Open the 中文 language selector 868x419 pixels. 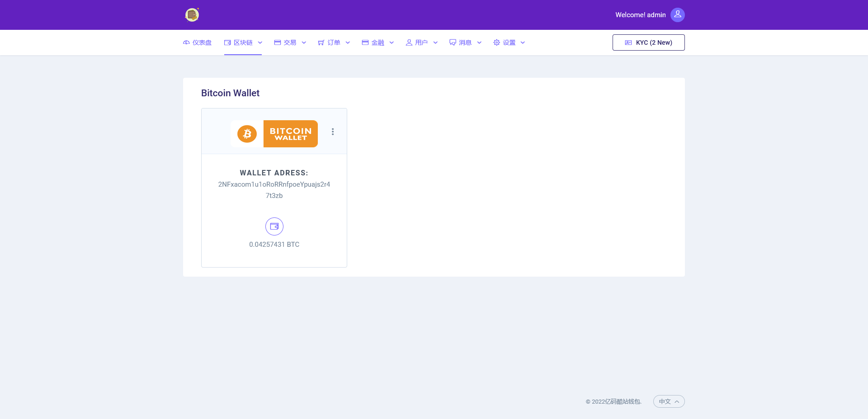669,401
